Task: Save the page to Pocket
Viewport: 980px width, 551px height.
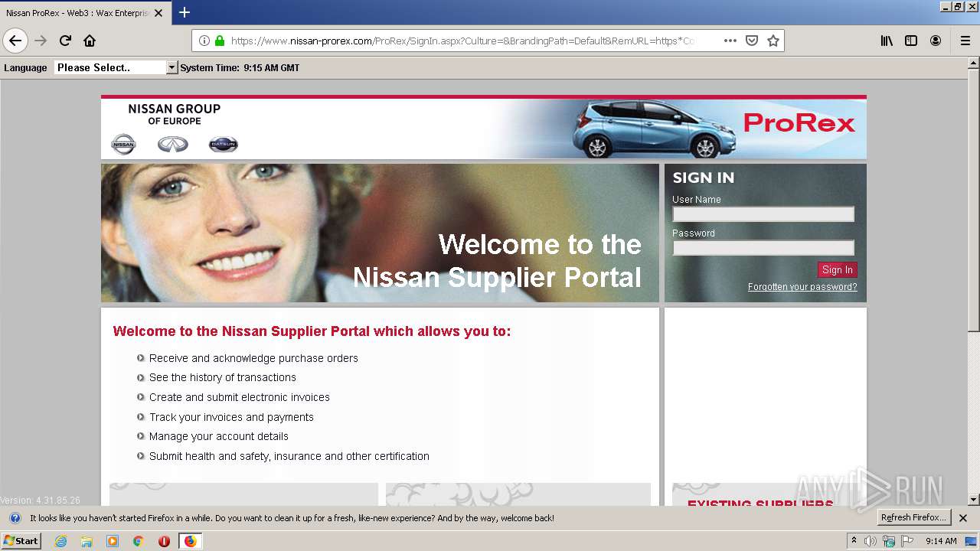Action: click(x=752, y=41)
